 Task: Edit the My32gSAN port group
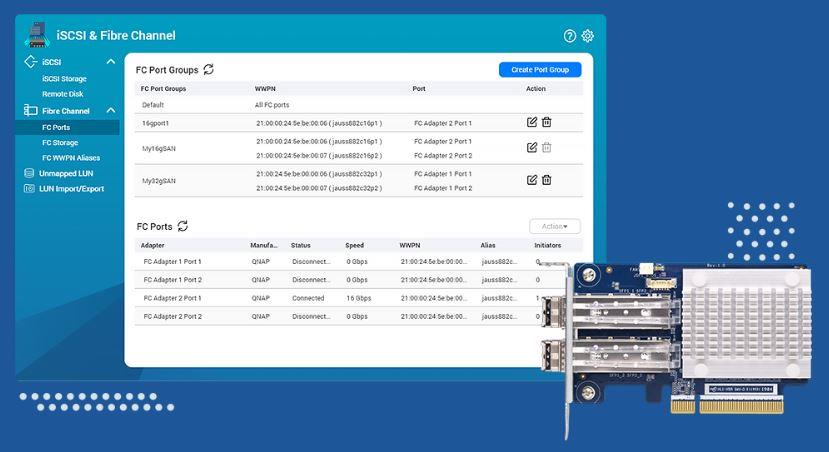(x=532, y=180)
